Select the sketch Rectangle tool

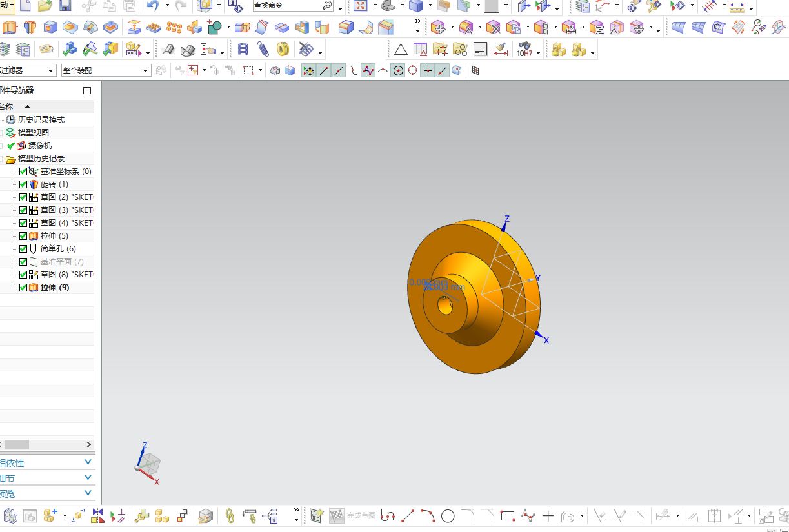[508, 516]
